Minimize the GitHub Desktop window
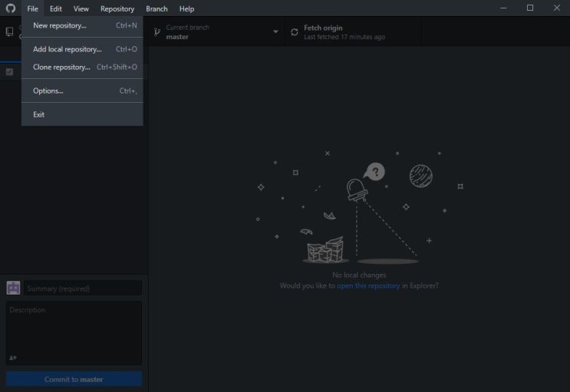570x392 pixels. point(503,8)
